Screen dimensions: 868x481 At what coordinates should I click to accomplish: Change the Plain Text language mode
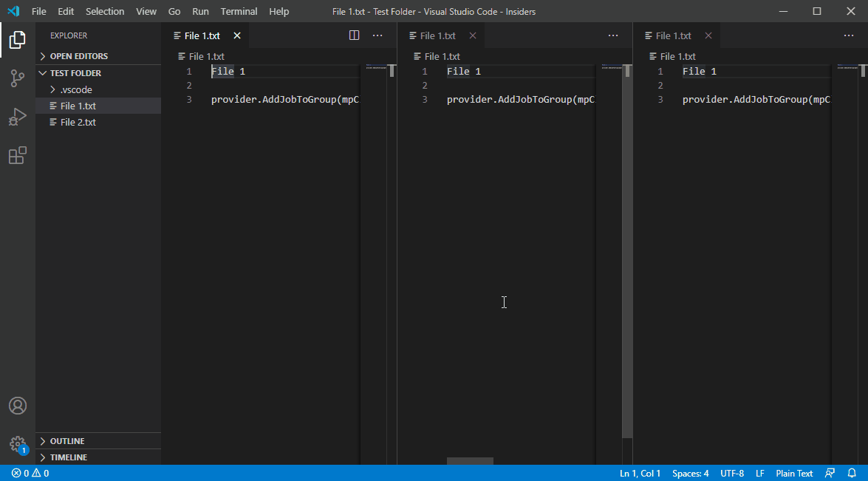click(794, 473)
